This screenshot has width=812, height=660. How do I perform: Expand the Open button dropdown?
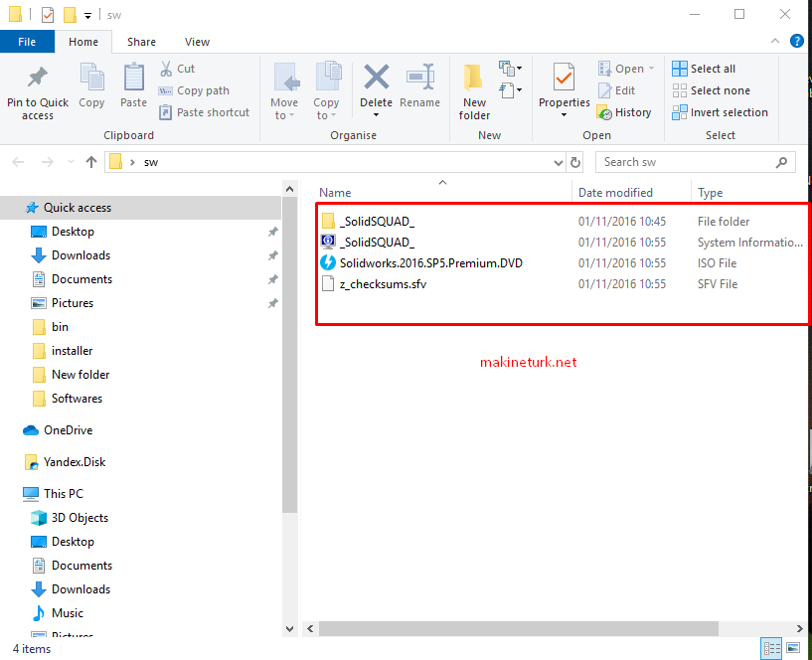pyautogui.click(x=651, y=69)
